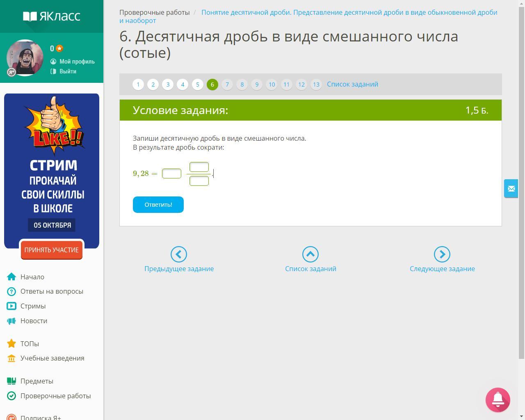Click the Мой профиль link

point(77,62)
